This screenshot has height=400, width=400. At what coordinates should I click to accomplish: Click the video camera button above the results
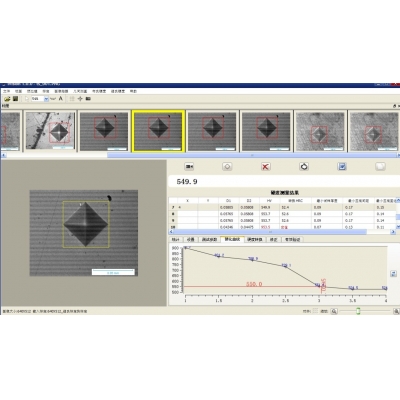189,166
